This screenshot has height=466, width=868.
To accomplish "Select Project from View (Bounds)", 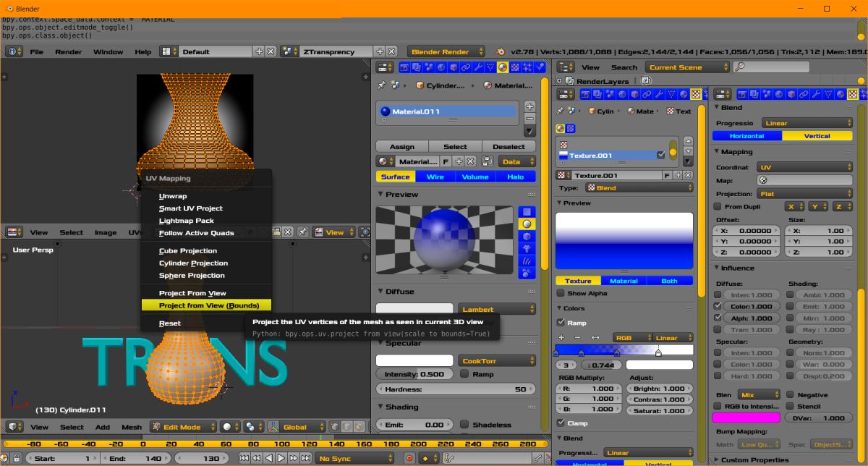I will 206,305.
